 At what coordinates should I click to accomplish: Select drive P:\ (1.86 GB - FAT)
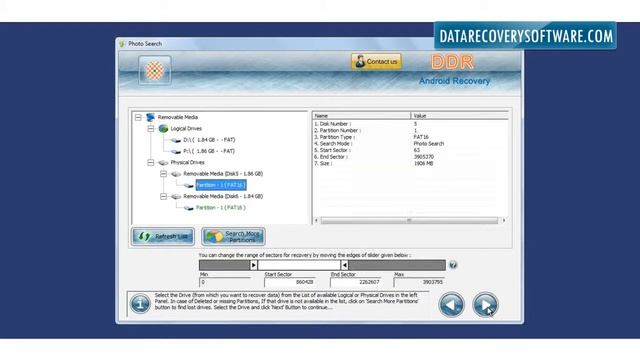[209, 151]
